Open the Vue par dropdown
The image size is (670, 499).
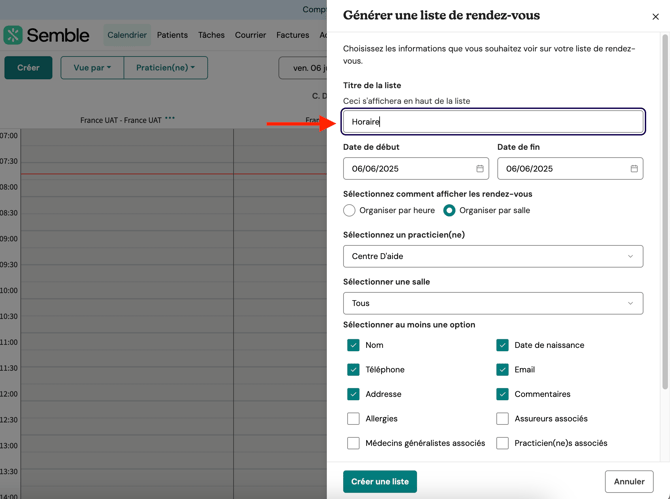(92, 68)
